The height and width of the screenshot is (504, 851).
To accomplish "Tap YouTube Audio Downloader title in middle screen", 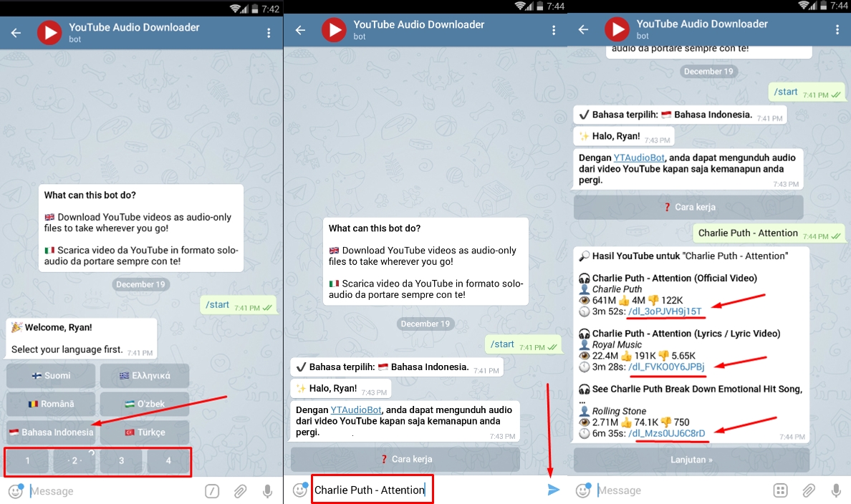I will 418,24.
